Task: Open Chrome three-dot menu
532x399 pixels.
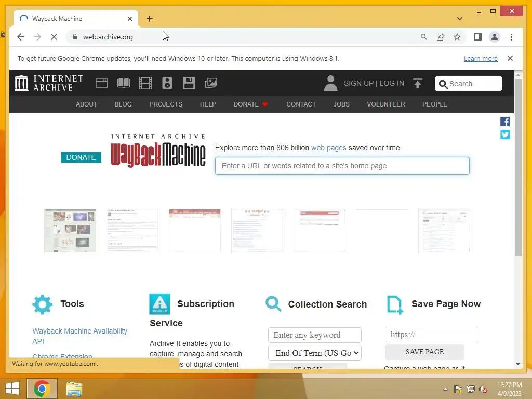Action: click(511, 37)
